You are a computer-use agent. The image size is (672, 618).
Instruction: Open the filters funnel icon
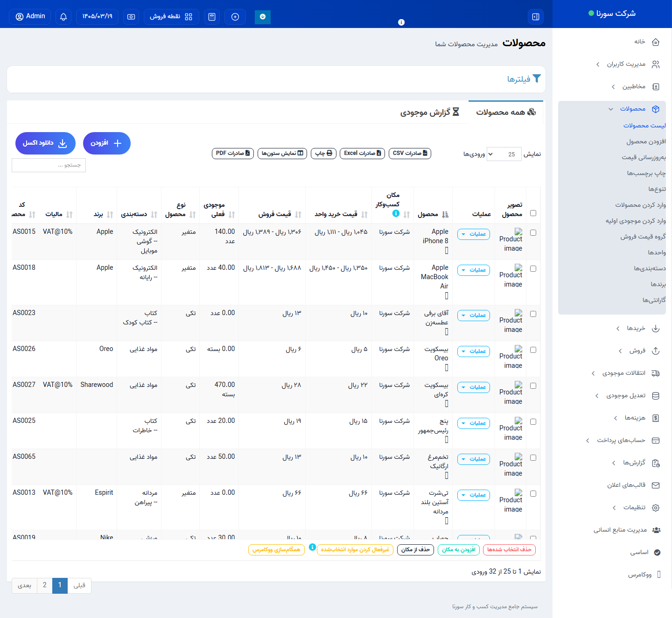pyautogui.click(x=537, y=78)
